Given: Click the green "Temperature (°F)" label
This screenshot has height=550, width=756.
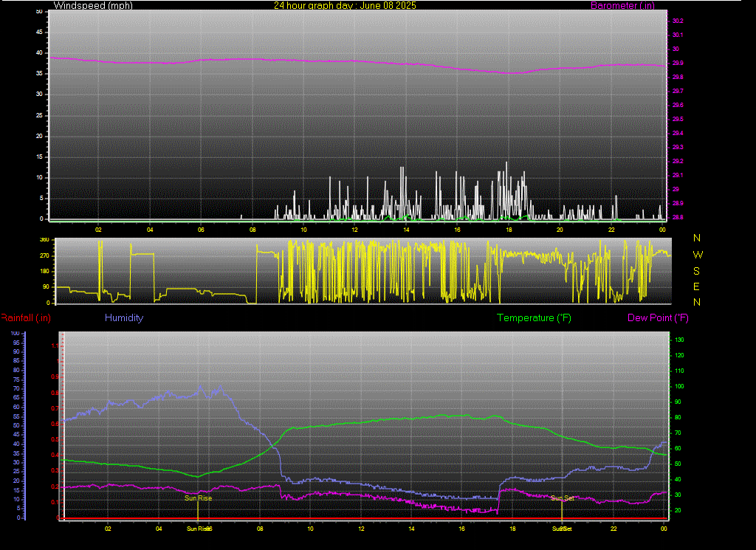Looking at the screenshot, I should coord(534,317).
